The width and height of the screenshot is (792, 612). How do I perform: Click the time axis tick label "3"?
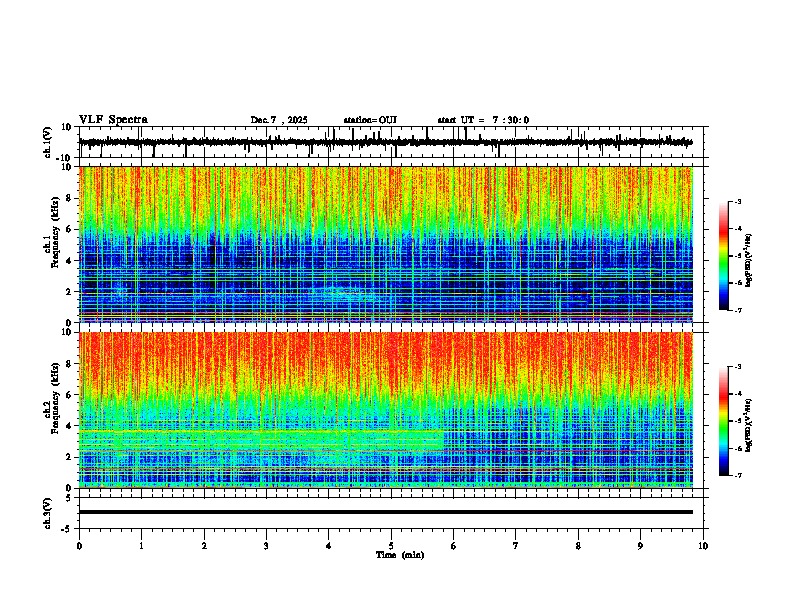[x=266, y=546]
